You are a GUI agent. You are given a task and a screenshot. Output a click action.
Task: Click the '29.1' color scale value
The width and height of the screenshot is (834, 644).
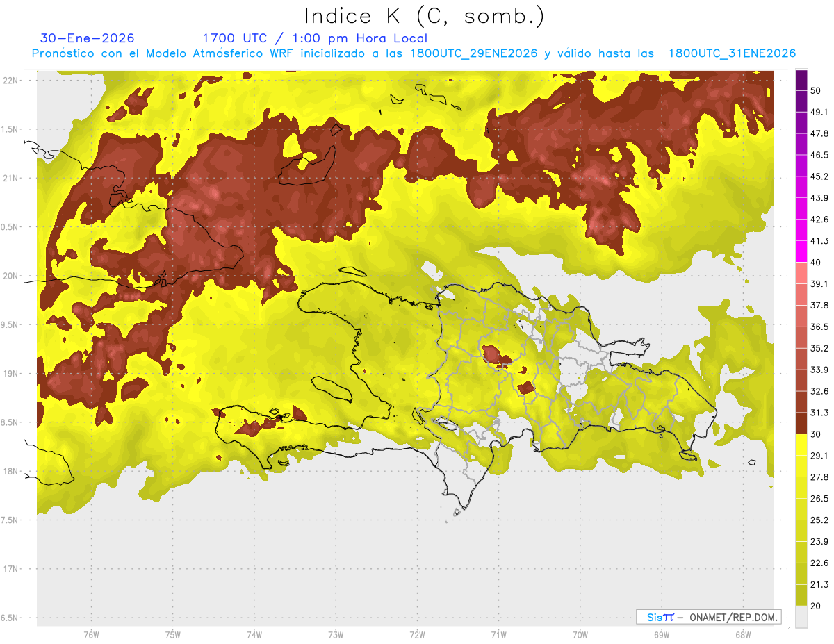(819, 456)
